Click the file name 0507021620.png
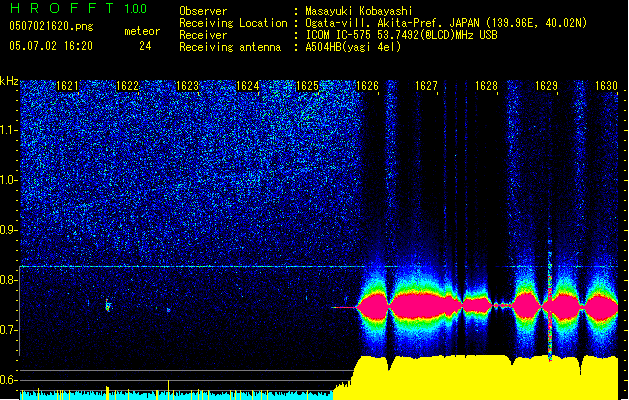The height and width of the screenshot is (400, 629). pos(51,27)
